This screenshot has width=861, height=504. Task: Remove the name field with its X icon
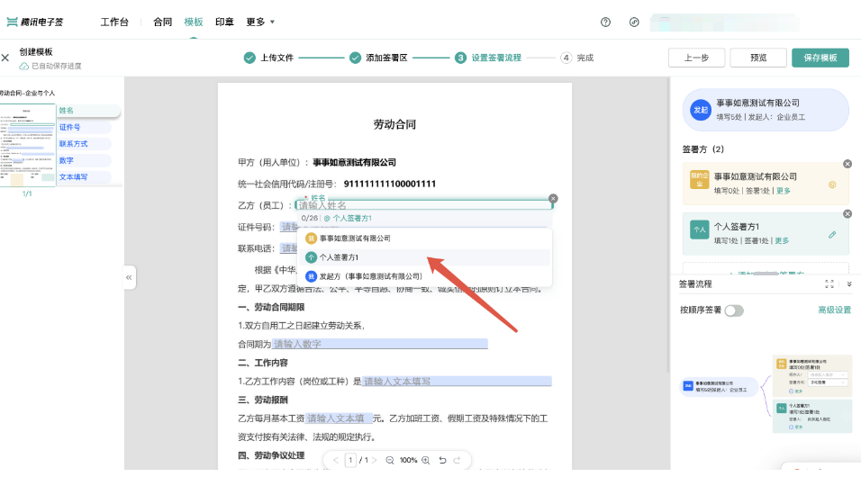click(x=553, y=198)
